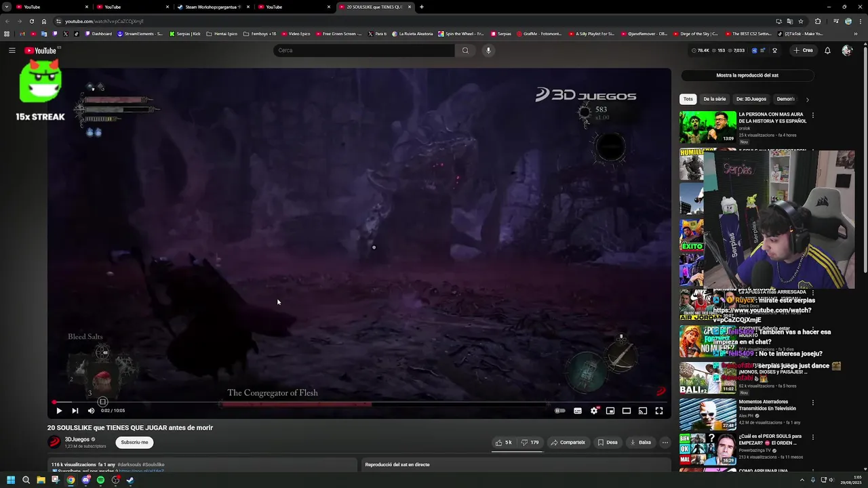Save the video with Desa
Viewport: 868px width, 488px height.
608,443
